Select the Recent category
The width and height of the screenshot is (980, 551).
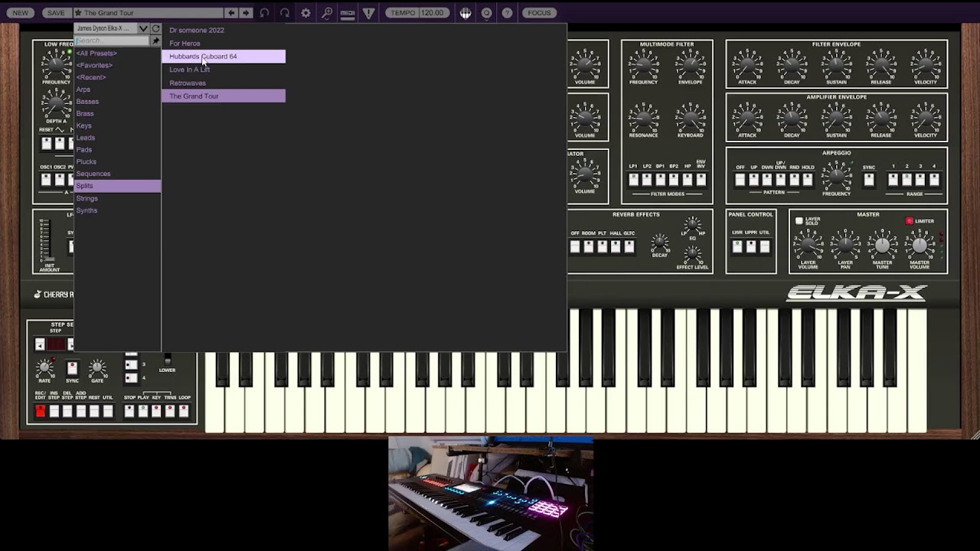click(91, 77)
